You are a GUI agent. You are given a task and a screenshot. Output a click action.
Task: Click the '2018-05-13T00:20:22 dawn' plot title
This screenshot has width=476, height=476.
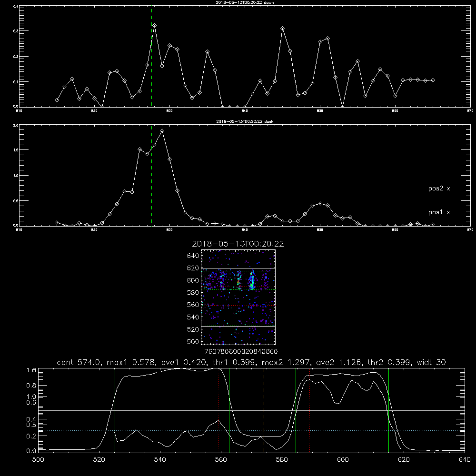245,2
